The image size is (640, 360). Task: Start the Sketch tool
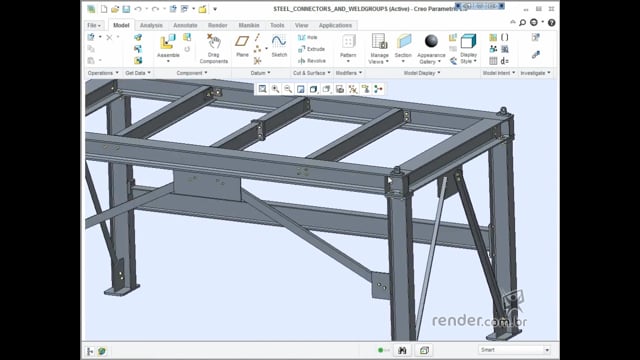click(279, 45)
